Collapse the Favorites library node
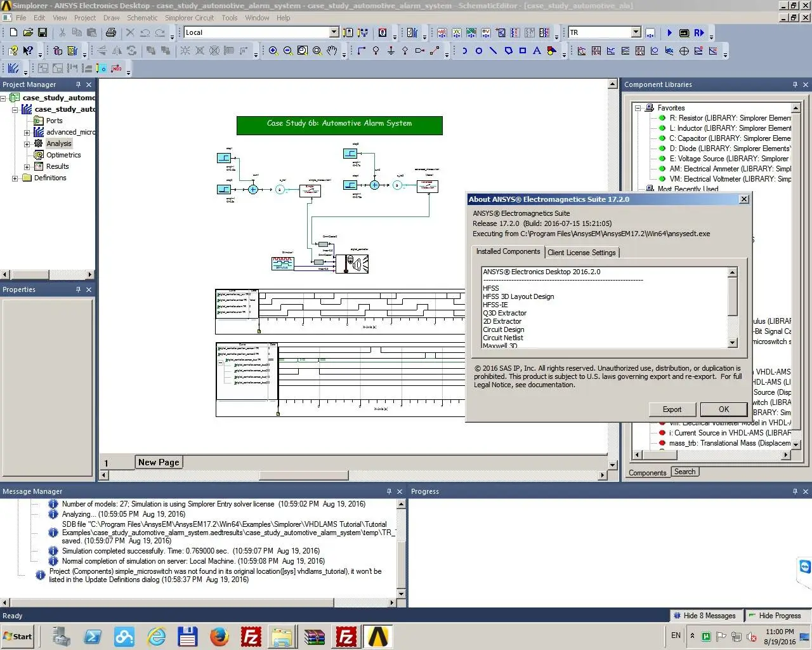The height and width of the screenshot is (650, 812). tap(638, 108)
